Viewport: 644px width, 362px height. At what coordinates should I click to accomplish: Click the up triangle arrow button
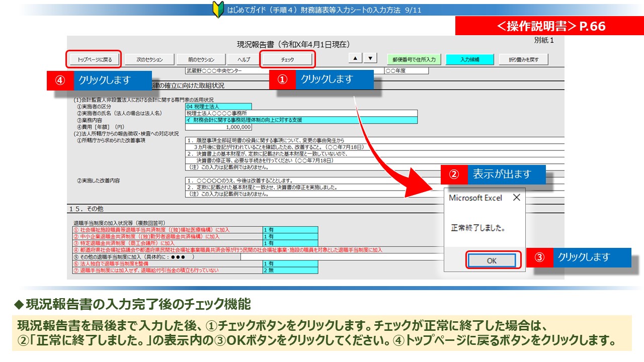pos(355,58)
